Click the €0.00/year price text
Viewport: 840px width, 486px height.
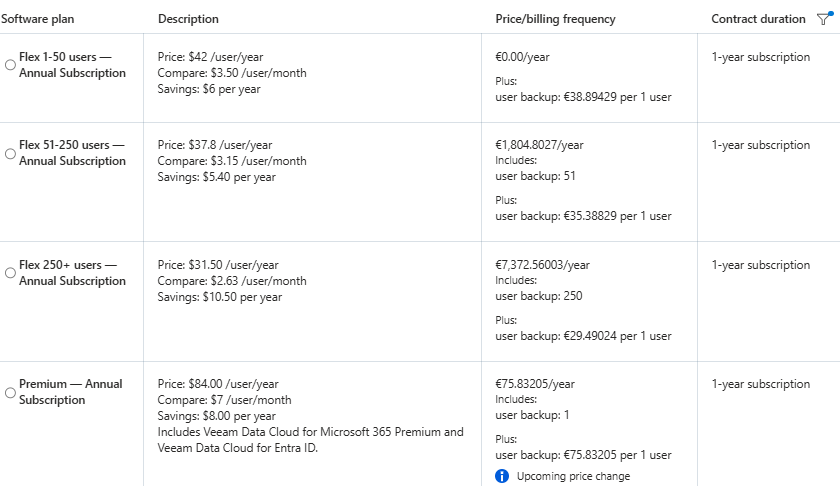pyautogui.click(x=522, y=57)
